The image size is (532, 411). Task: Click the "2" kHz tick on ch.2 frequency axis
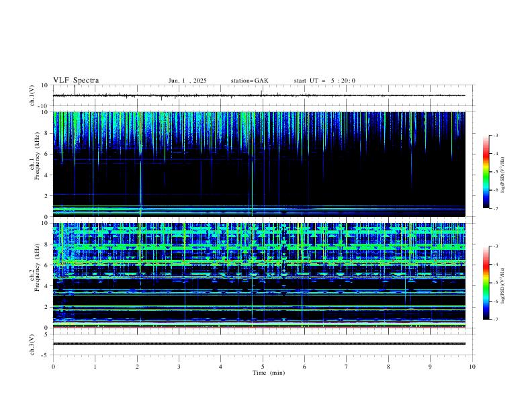click(47, 307)
